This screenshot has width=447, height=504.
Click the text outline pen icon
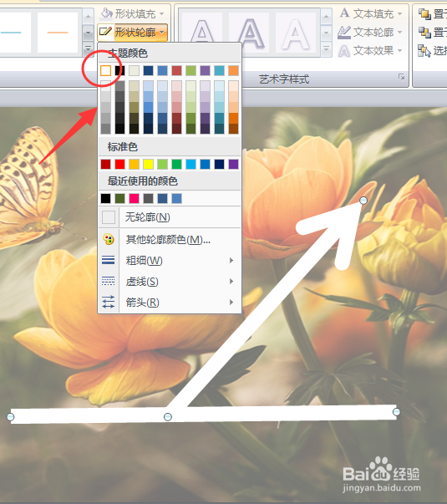(344, 32)
